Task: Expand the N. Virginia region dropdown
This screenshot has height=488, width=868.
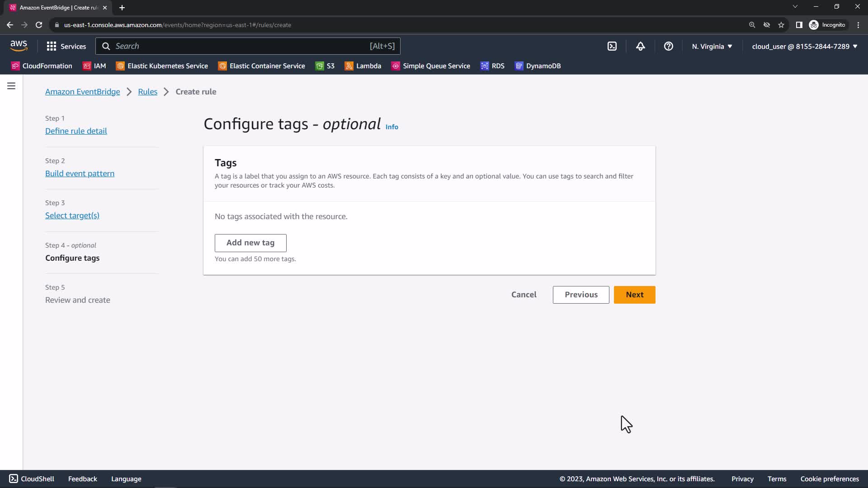Action: (x=712, y=46)
